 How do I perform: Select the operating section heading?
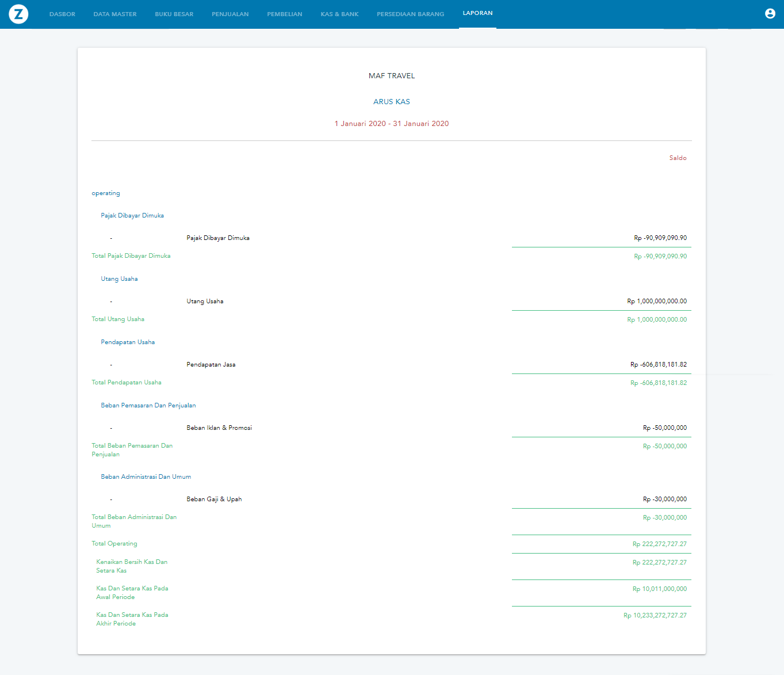click(x=106, y=193)
